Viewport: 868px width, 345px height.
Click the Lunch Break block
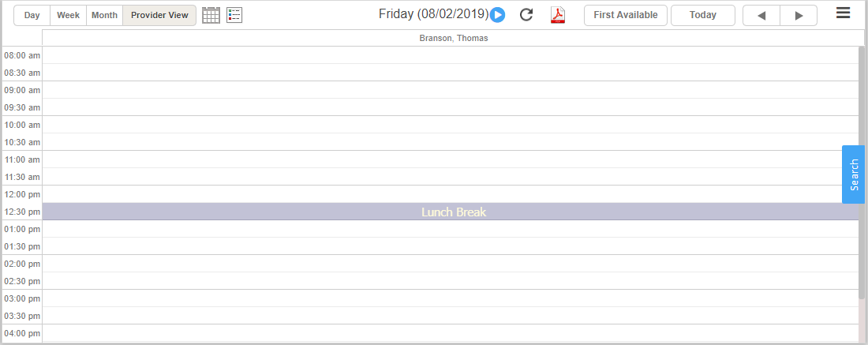(453, 212)
